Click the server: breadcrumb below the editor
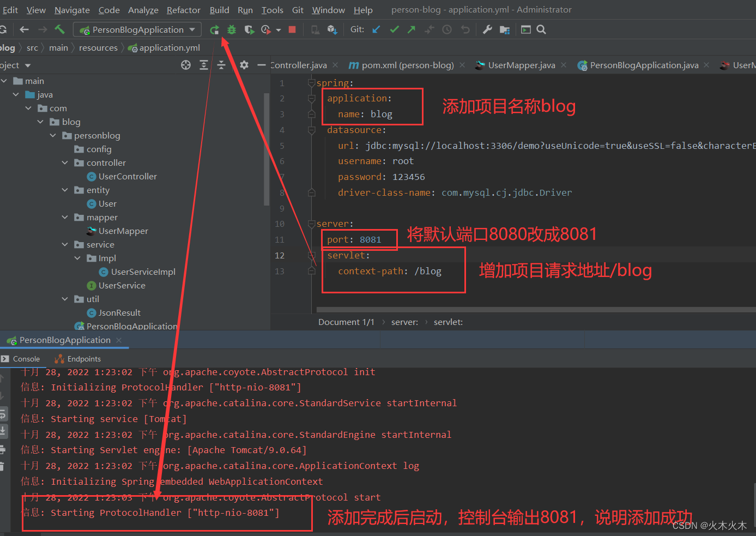This screenshot has width=756, height=536. pyautogui.click(x=404, y=322)
